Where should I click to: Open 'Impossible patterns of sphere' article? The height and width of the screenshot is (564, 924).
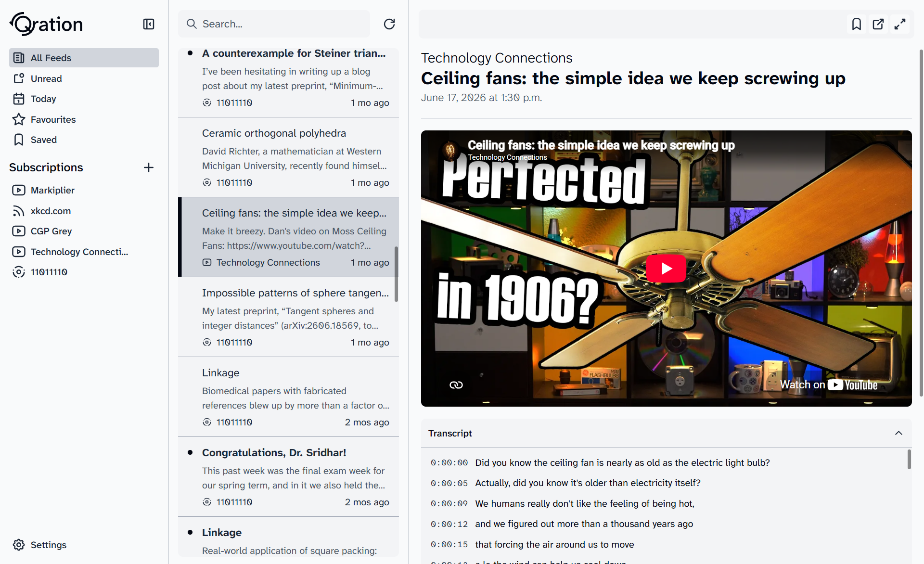(288, 317)
